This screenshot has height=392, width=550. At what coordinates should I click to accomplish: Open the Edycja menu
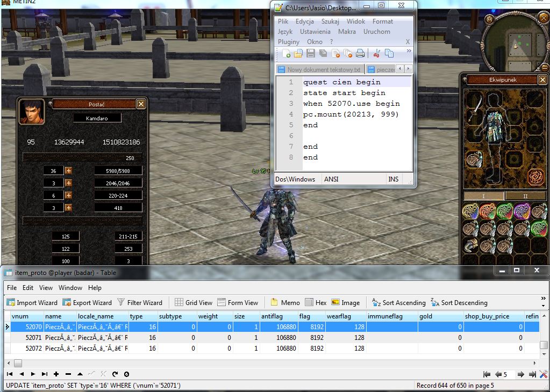click(304, 21)
